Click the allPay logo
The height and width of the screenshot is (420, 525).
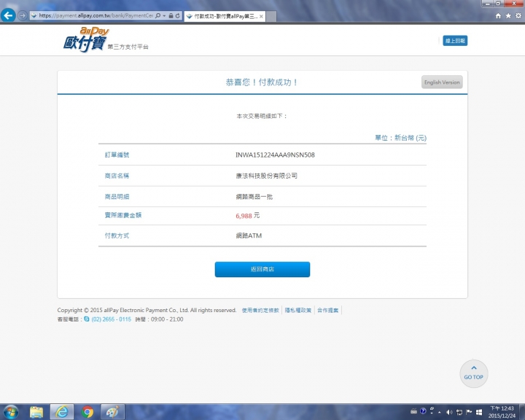point(86,39)
